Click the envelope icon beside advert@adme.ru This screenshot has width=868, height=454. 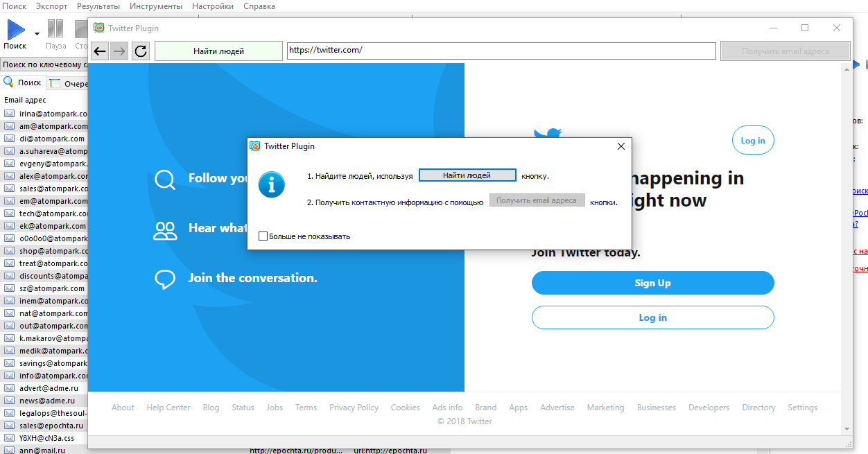pyautogui.click(x=10, y=388)
